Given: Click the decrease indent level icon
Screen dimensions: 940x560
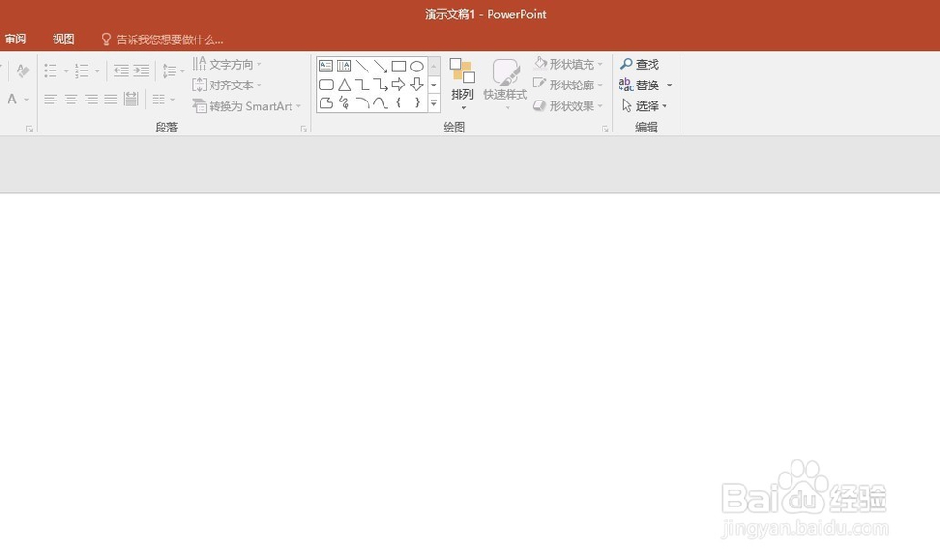Looking at the screenshot, I should pos(120,70).
